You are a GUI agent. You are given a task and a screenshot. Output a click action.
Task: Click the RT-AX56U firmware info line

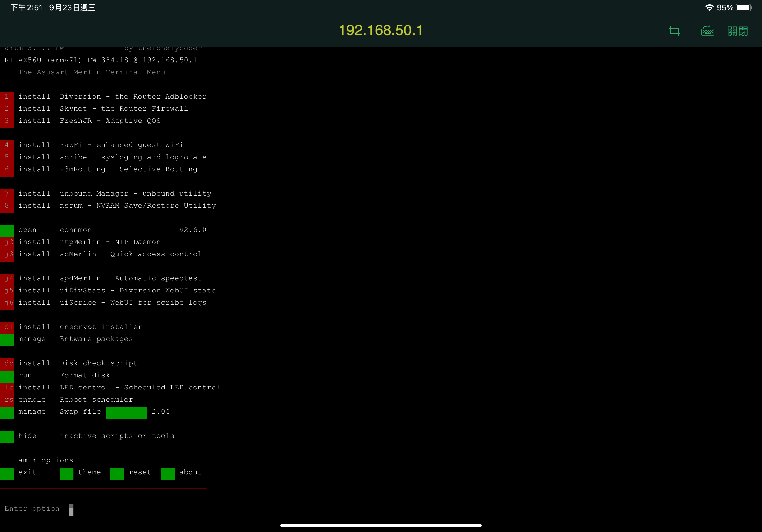(x=101, y=60)
